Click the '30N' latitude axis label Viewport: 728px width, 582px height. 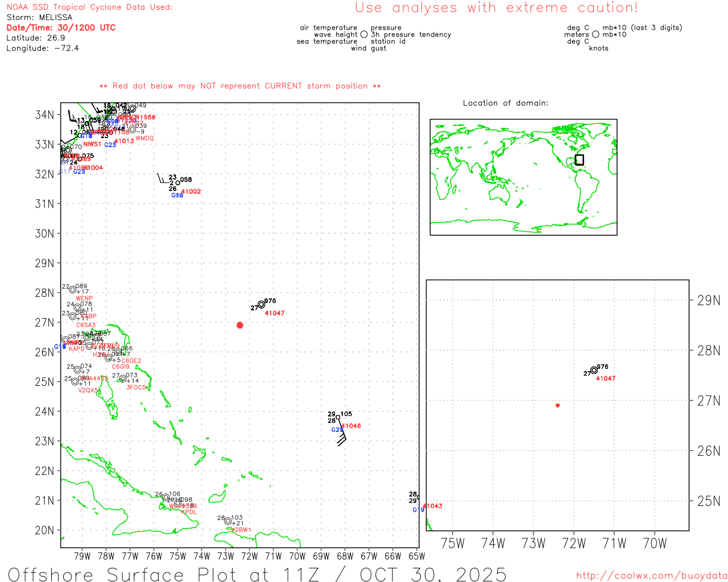point(44,234)
